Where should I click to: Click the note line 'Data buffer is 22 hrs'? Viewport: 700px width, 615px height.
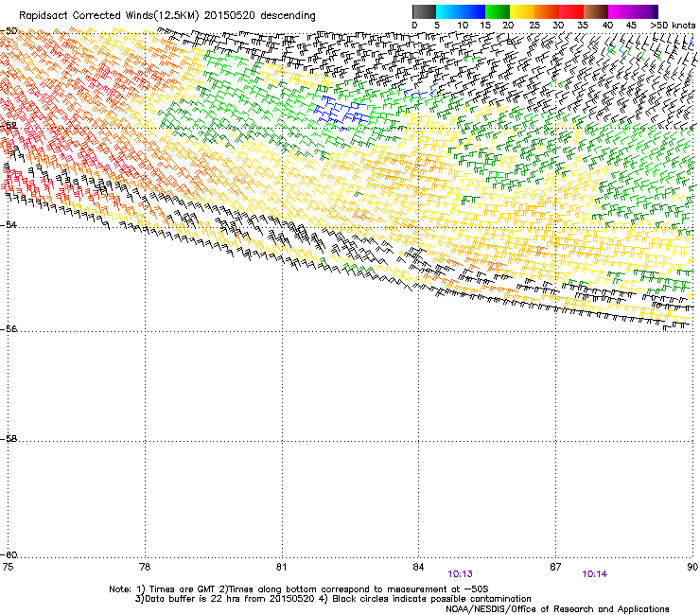coord(333,599)
